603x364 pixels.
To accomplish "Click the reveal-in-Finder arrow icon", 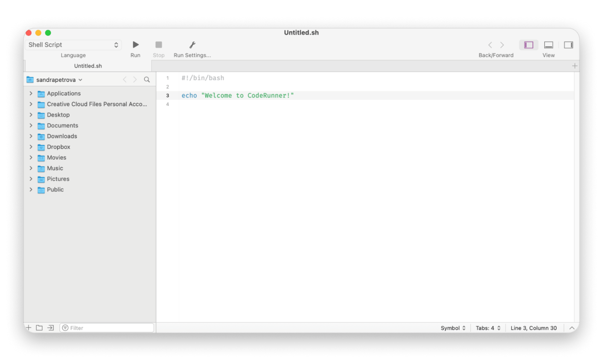I will coord(50,327).
